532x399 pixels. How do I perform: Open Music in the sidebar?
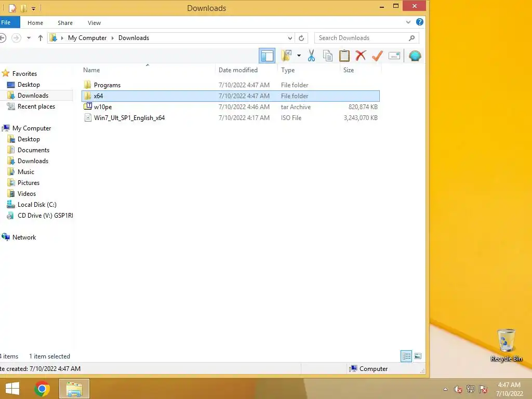pos(26,171)
